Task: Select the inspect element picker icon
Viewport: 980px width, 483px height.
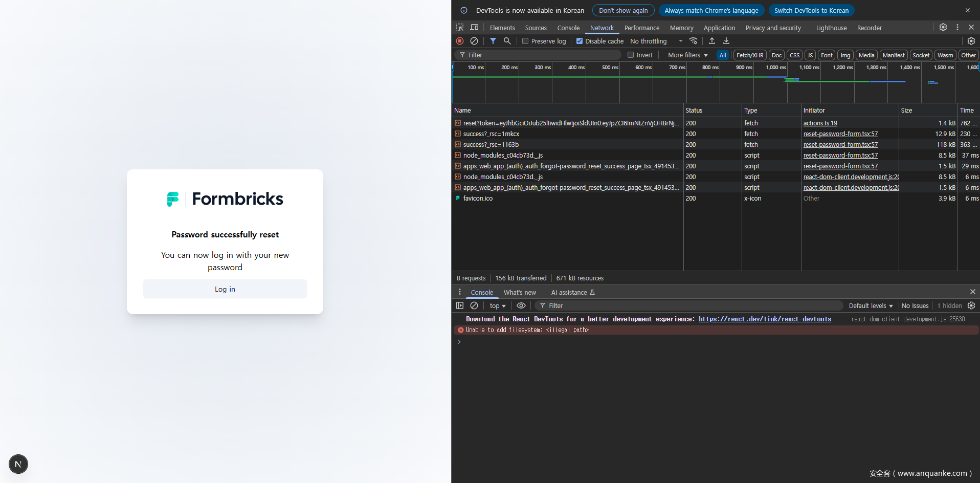Action: tap(460, 28)
